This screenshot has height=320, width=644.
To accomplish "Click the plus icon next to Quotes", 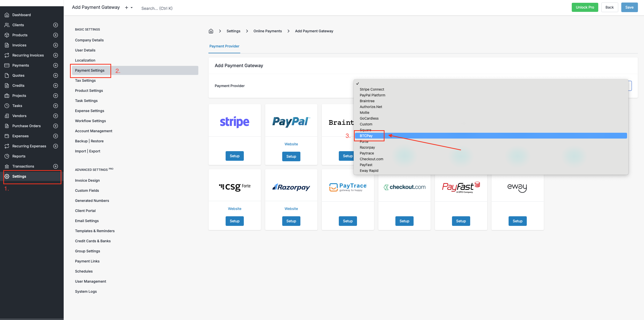I will click(x=55, y=75).
